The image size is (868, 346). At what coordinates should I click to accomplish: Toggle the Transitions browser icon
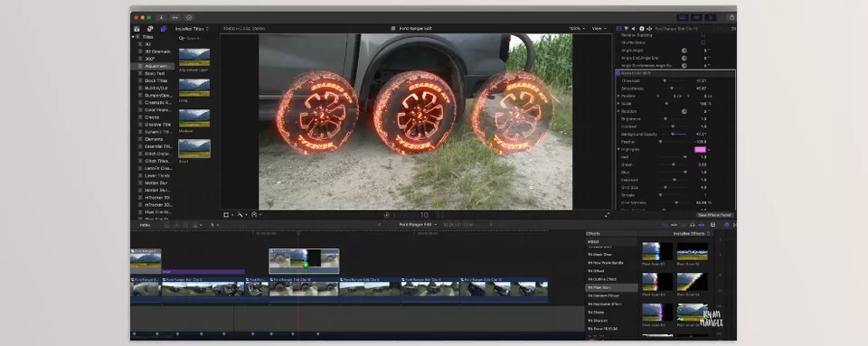(734, 225)
